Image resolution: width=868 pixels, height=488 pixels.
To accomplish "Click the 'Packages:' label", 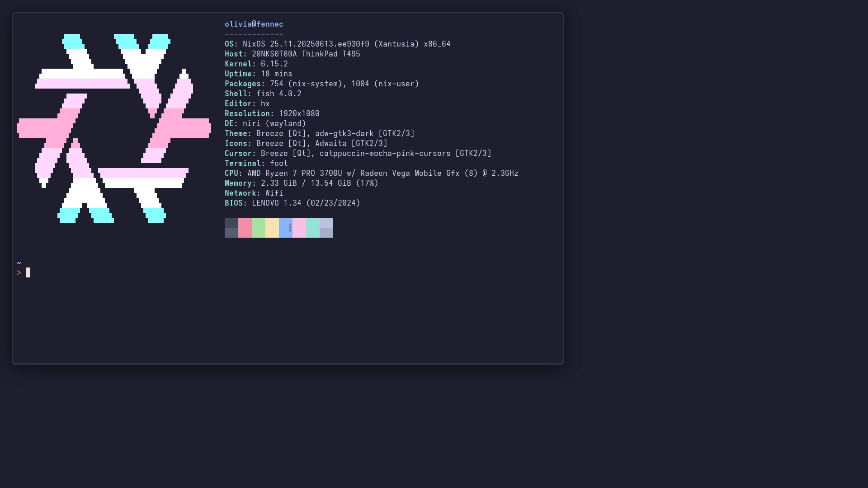I will tap(245, 84).
